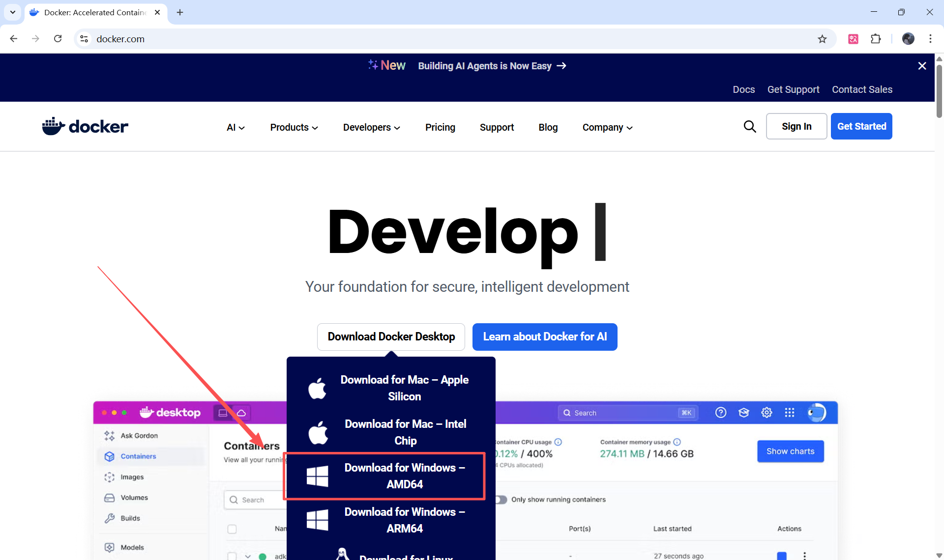
Task: Click the Search field in desktop preview header
Action: (x=627, y=413)
